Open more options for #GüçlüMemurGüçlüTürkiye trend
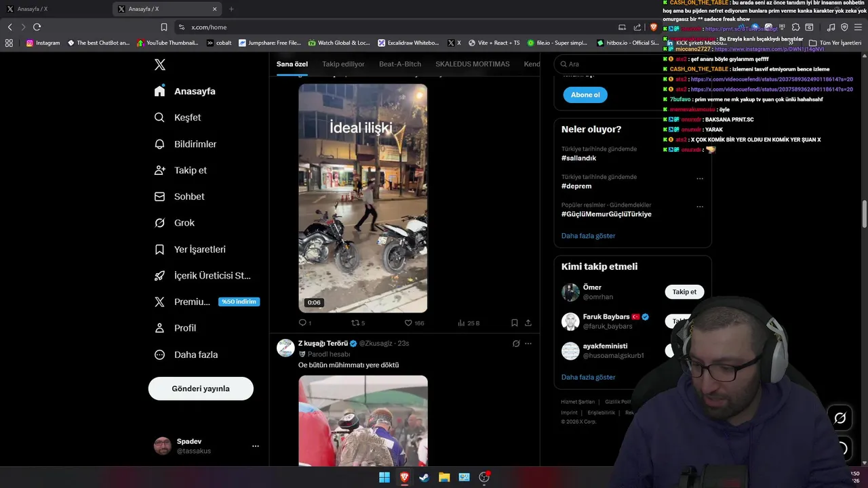Screen dimensions: 868x488 [x=700, y=207]
